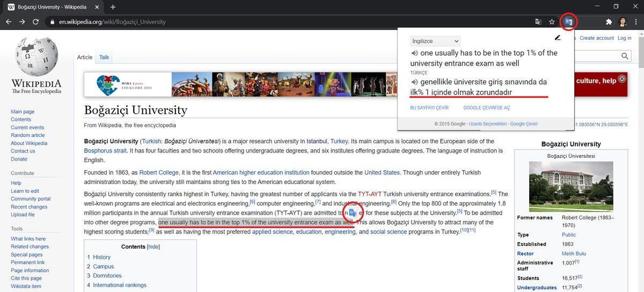Click the translate page icon in address bar

click(x=538, y=22)
